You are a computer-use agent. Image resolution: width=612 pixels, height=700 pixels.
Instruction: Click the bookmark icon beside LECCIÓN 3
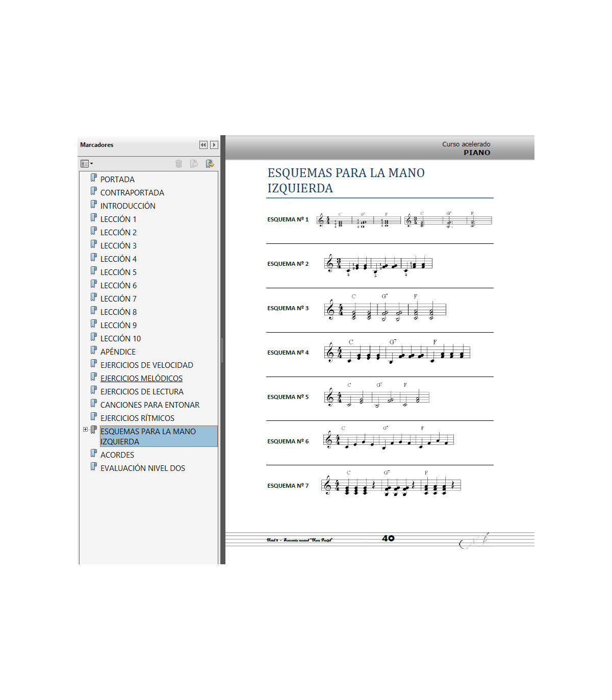click(94, 244)
